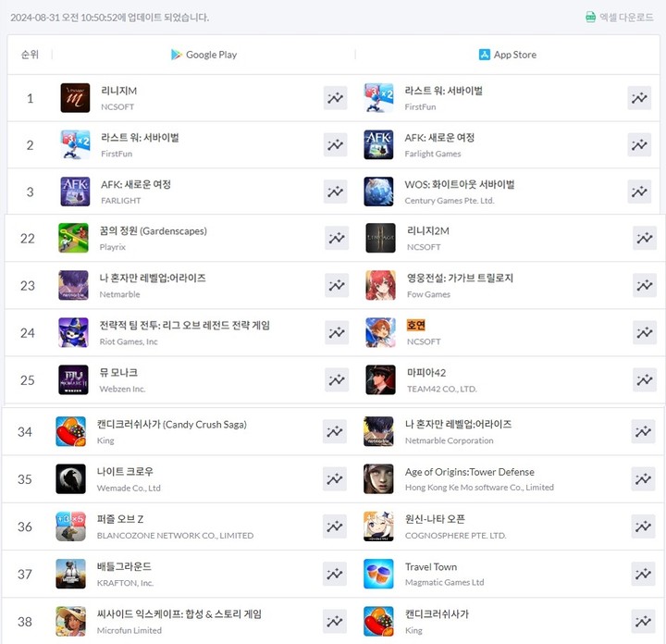666x644 pixels.
Task: View ranking chart for 꿈의 정원 (Gardenscapes)
Action: (337, 238)
